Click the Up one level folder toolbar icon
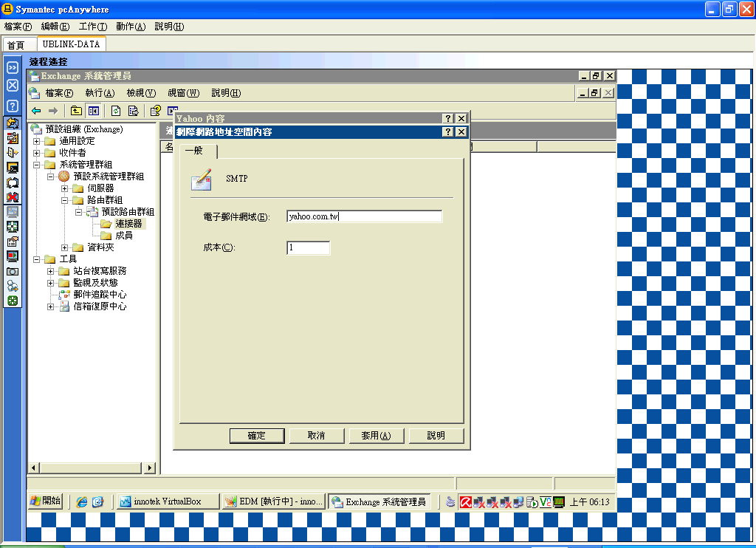 click(76, 111)
